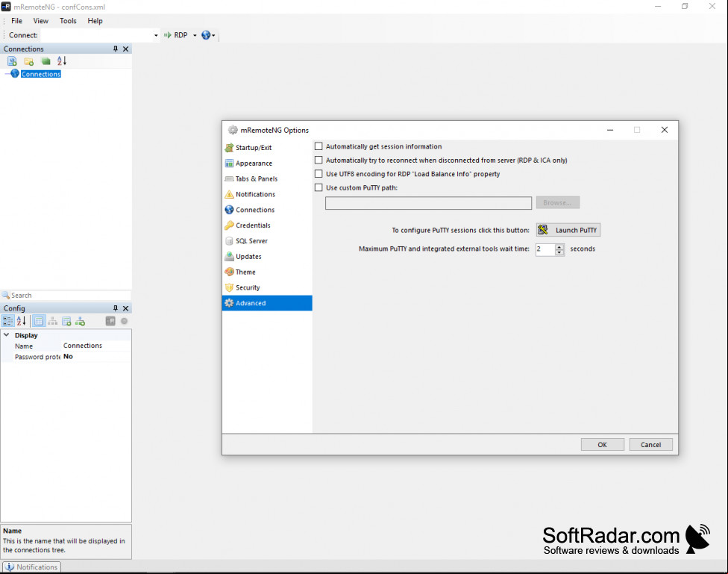Close the mRemoteNG Options dialog window
Screen dimensions: 728x574
665,130
